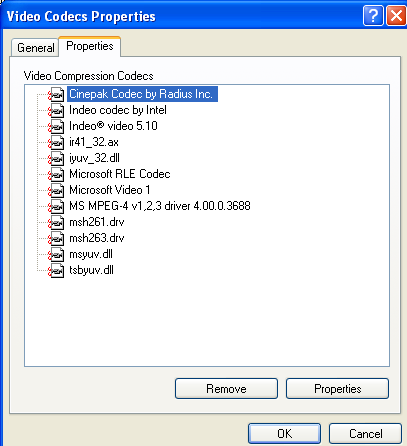Click the Microsoft Video 1 icon

click(x=56, y=191)
